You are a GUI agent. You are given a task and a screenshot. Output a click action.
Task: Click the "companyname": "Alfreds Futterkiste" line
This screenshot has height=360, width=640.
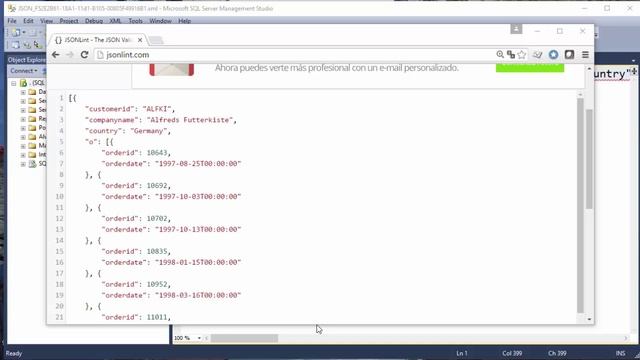pos(161,120)
